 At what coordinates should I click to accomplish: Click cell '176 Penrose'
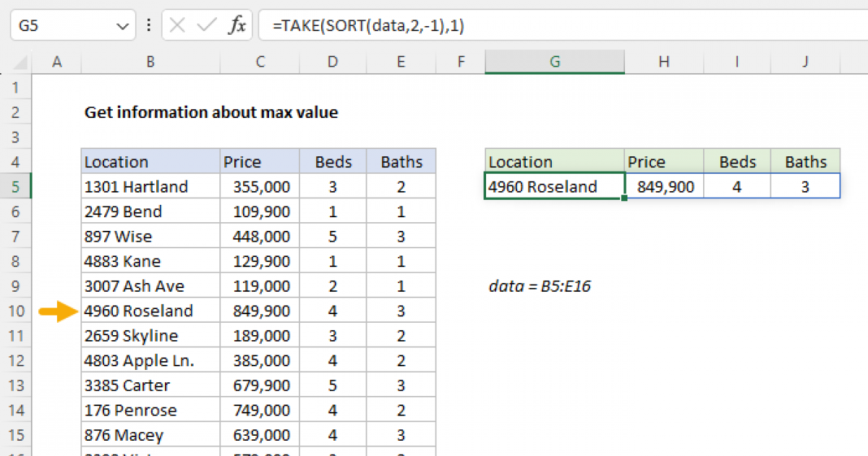tap(150, 410)
